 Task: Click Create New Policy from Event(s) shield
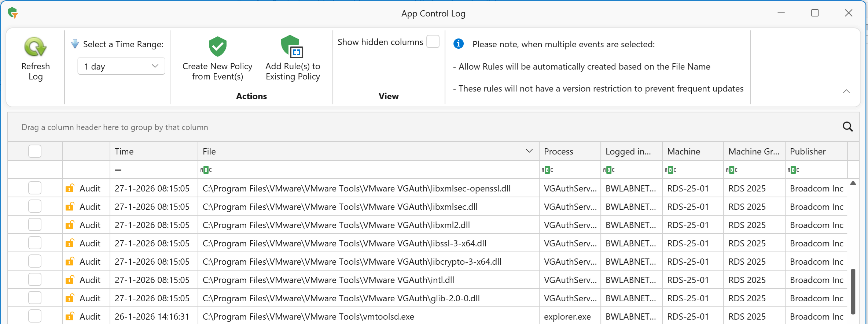coord(217,46)
